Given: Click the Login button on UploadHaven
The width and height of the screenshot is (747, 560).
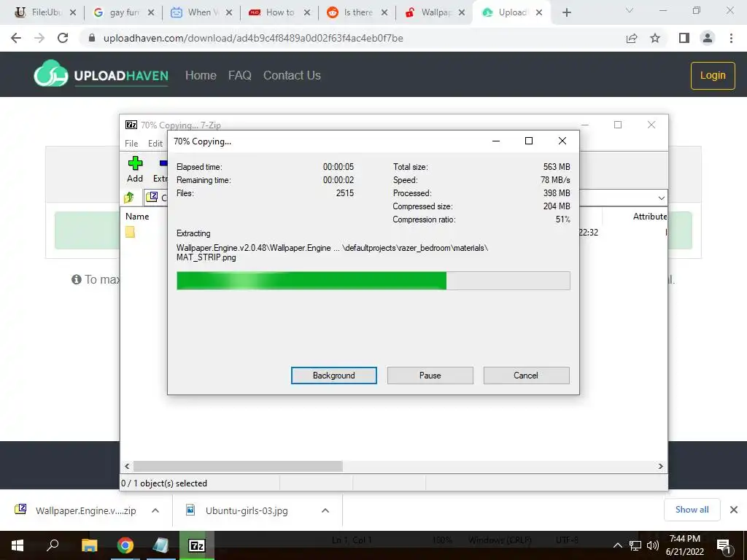Looking at the screenshot, I should 713,75.
